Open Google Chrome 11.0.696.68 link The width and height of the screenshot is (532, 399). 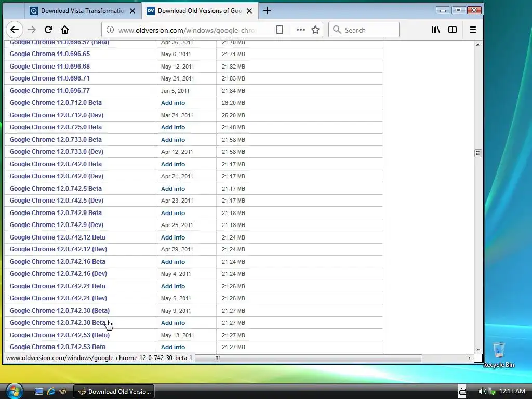[x=49, y=66]
